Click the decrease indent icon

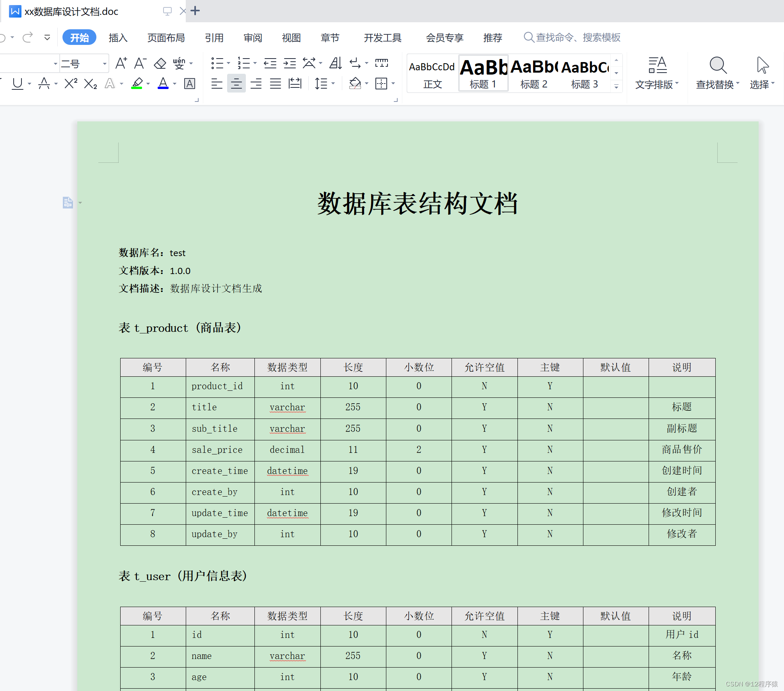point(270,63)
